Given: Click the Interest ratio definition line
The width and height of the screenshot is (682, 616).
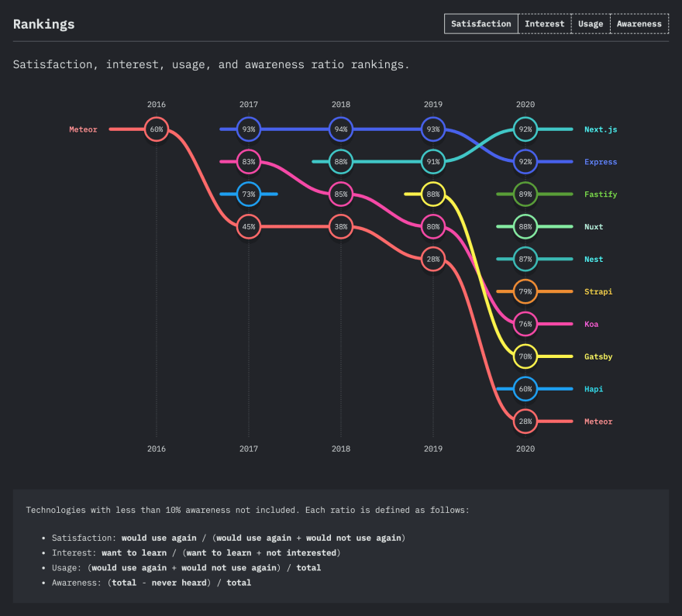Looking at the screenshot, I should click(196, 553).
